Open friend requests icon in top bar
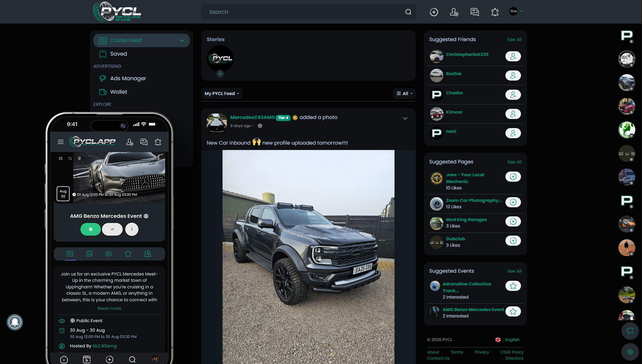 click(454, 12)
